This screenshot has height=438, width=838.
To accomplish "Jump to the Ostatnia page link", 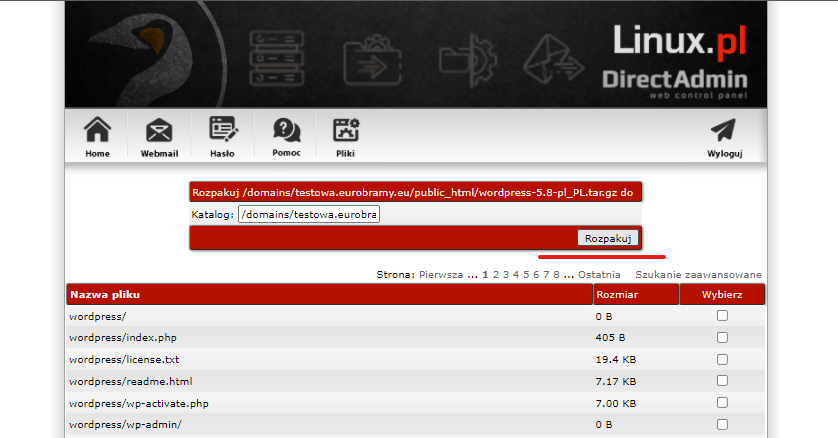I will (x=599, y=274).
